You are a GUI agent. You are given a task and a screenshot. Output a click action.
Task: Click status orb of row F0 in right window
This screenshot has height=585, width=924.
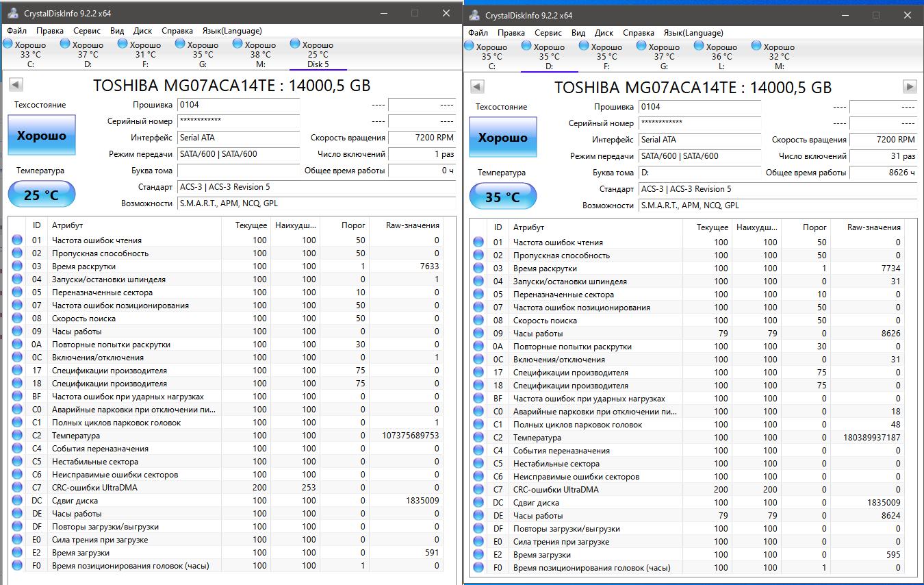click(x=478, y=568)
